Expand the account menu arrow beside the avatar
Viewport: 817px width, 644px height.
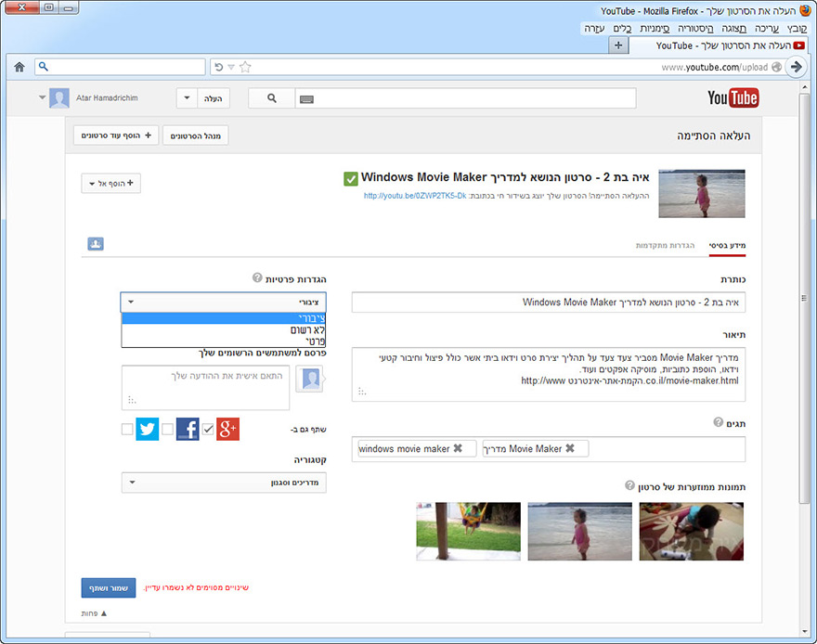tap(42, 97)
